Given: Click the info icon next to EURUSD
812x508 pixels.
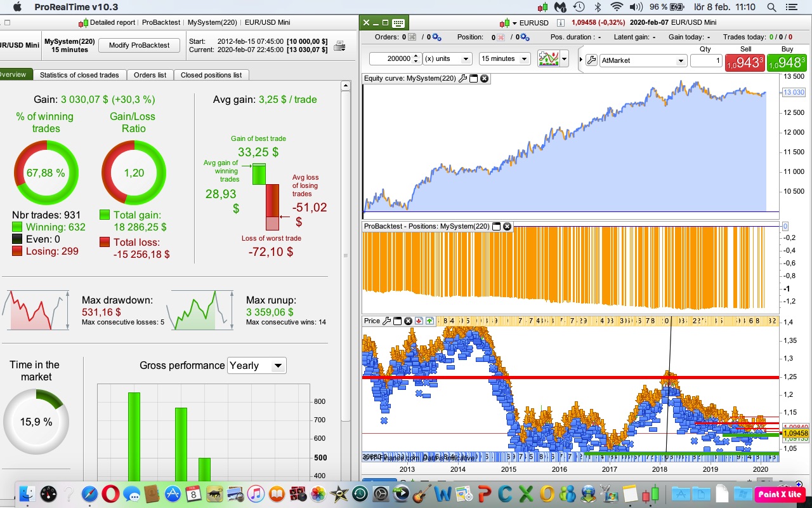Looking at the screenshot, I should tap(561, 23).
